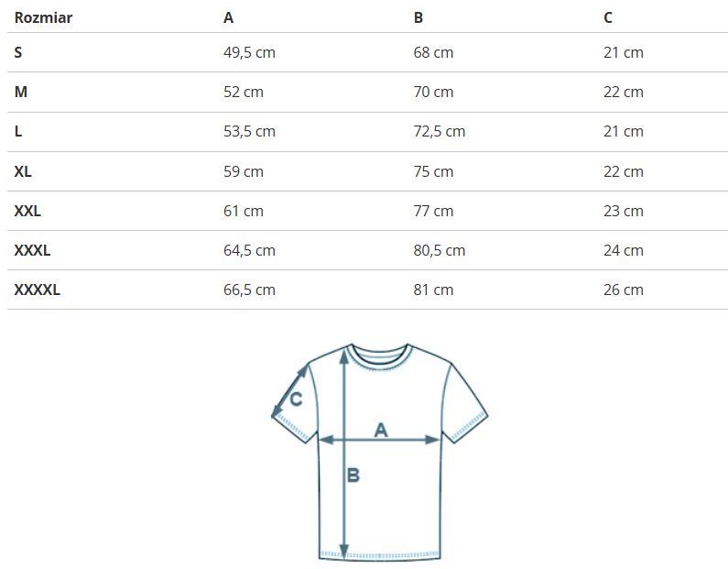
Task: Click the 59 cm value for XL
Action: coord(244,171)
